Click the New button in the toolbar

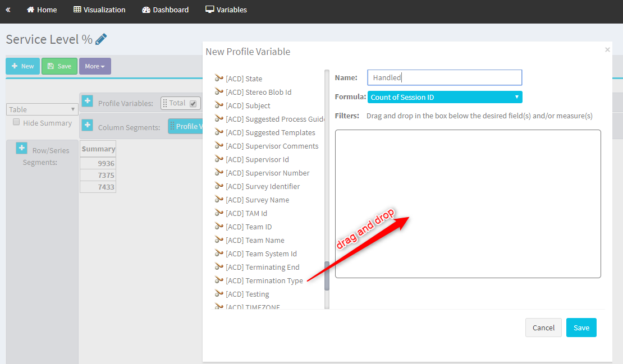(x=22, y=66)
